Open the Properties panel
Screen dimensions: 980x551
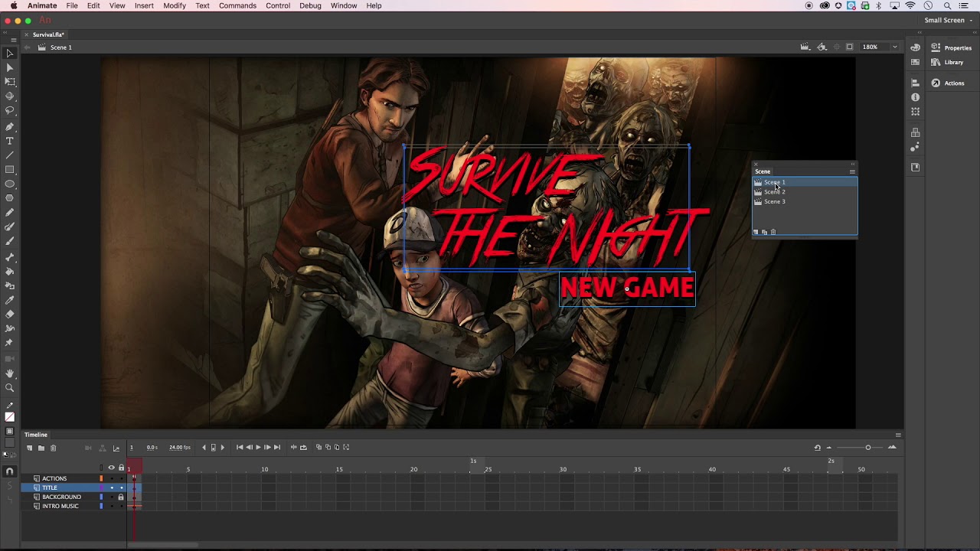coord(951,47)
